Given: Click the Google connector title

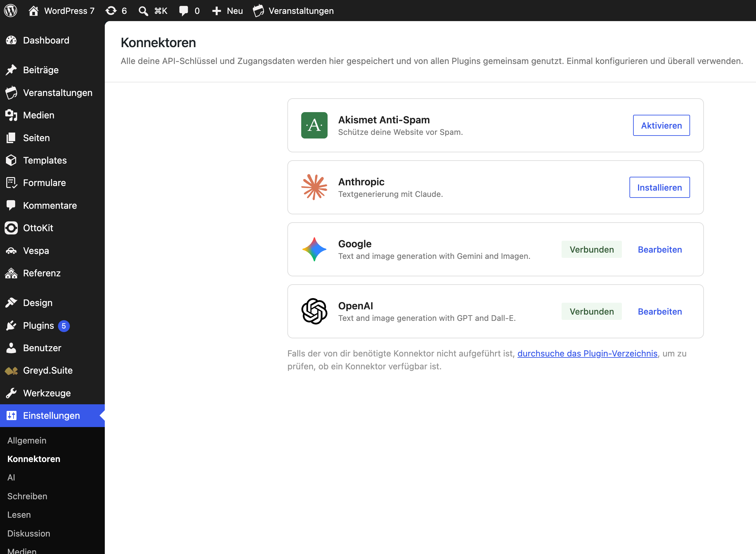Looking at the screenshot, I should pos(355,244).
